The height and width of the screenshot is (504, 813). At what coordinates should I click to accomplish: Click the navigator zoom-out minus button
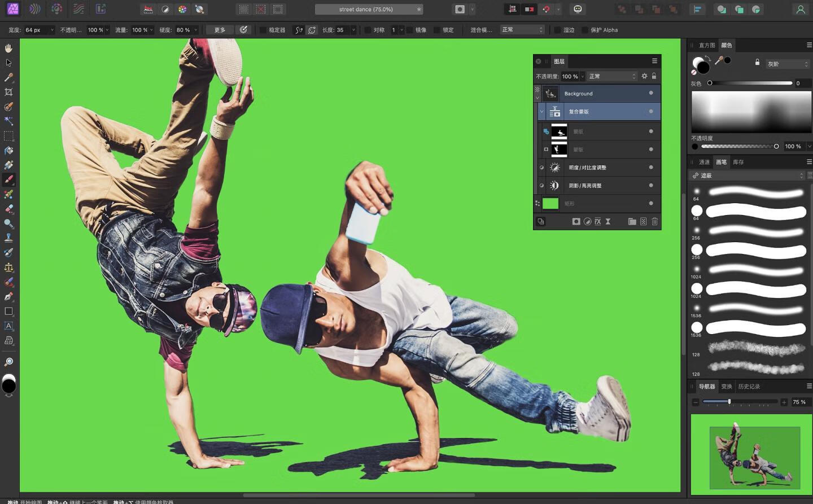coord(696,402)
